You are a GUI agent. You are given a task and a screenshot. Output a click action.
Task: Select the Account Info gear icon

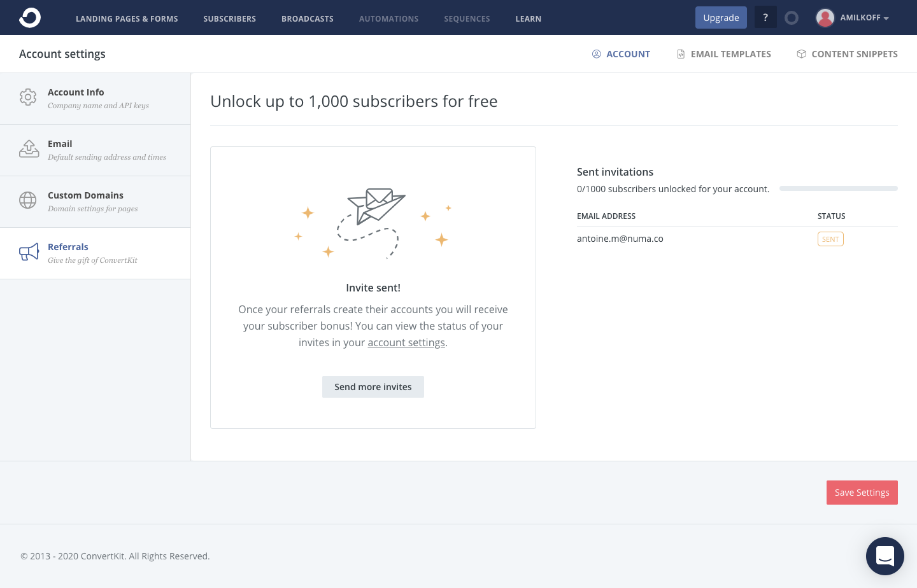point(28,97)
